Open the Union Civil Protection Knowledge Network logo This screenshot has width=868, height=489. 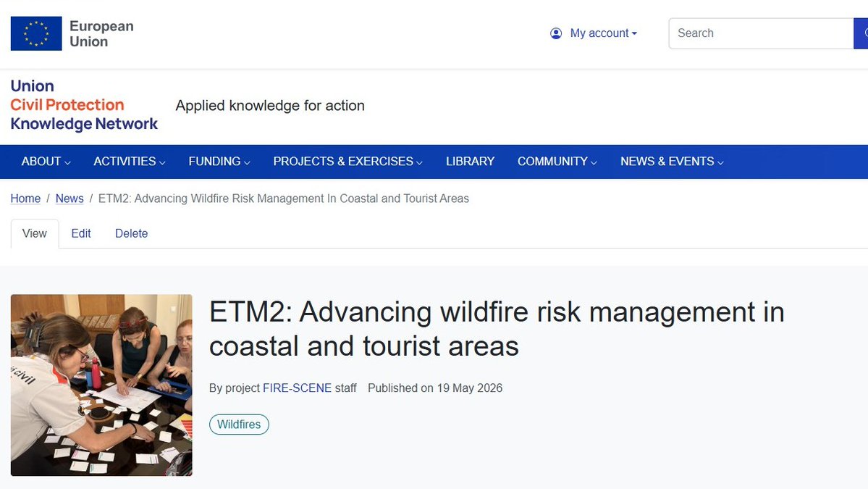tap(84, 104)
